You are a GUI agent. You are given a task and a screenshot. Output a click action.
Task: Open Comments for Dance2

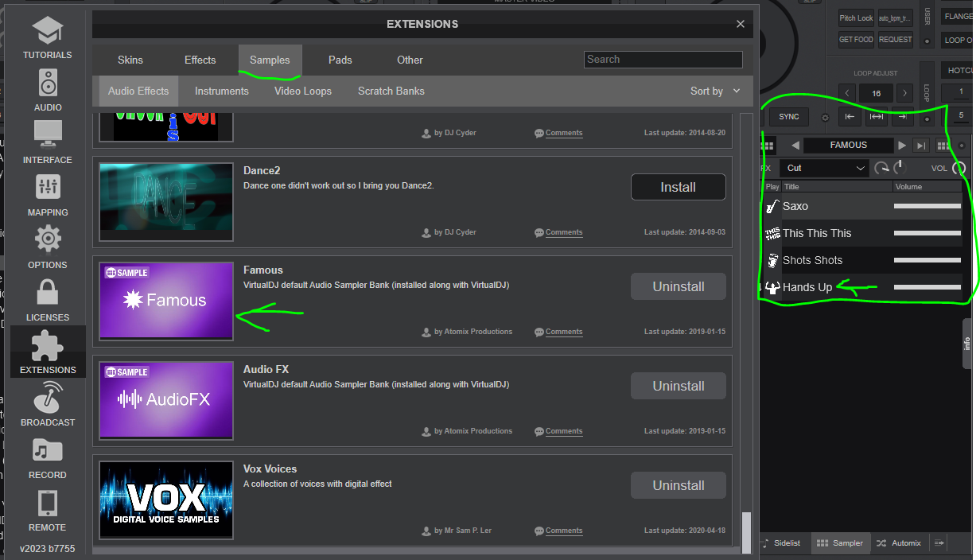point(558,233)
